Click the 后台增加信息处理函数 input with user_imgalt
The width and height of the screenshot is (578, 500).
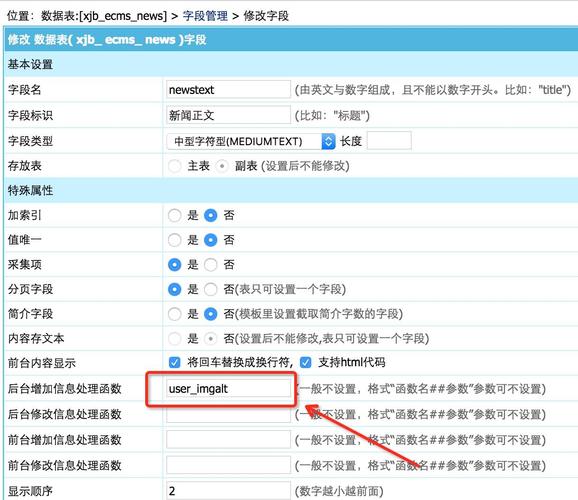(x=228, y=389)
